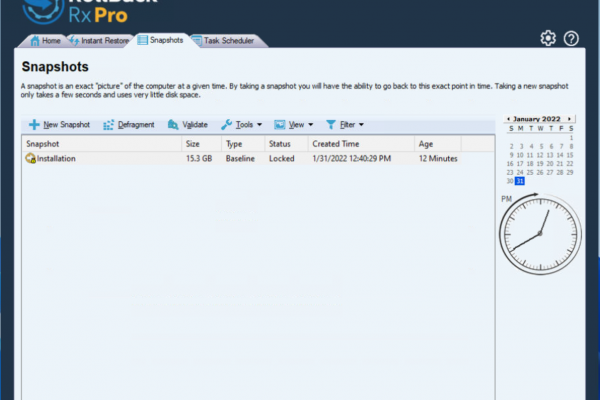Open the settings gear icon

(548, 38)
